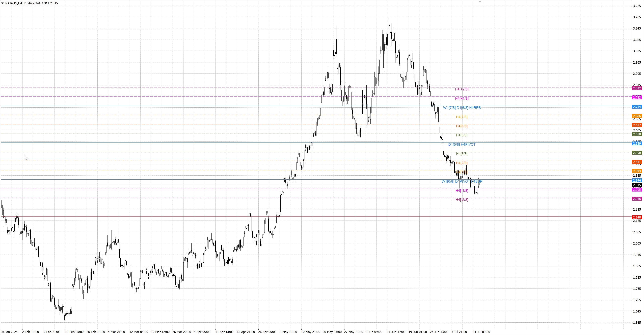The image size is (644, 335).
Task: Select the H4[5/8] level label
Action: [x=462, y=135]
